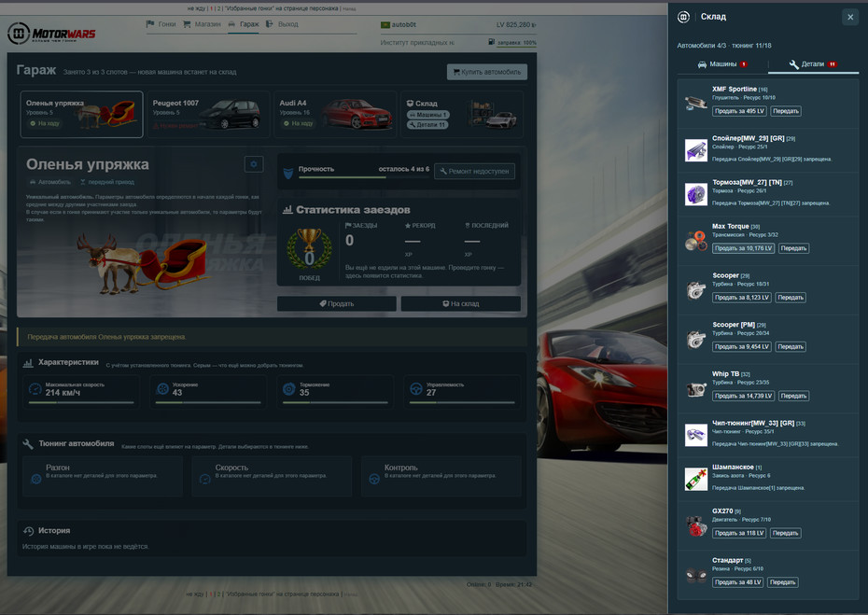Viewport: 868px width, 615px height.
Task: Click the Ремонт недоступен button
Action: tap(474, 172)
